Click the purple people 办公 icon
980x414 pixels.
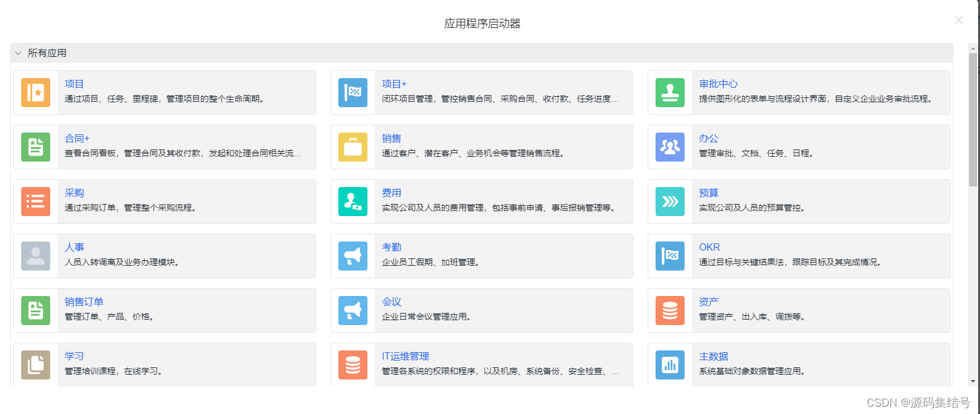point(670,147)
